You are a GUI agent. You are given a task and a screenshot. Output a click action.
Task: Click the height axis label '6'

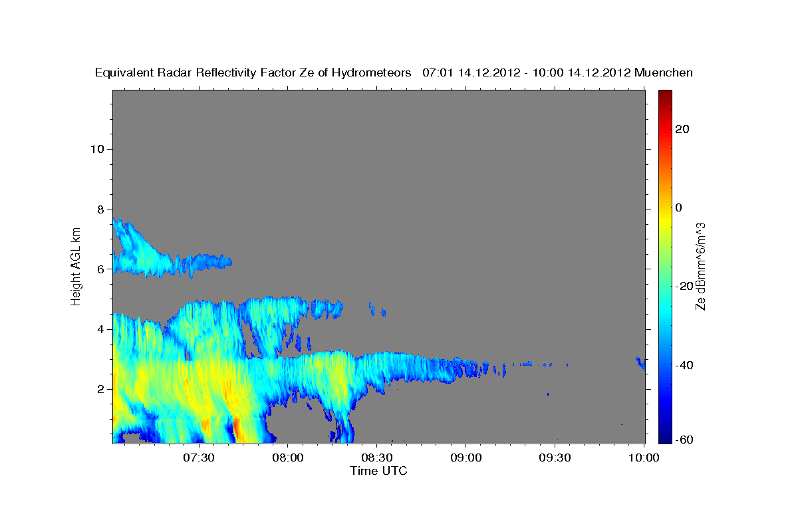(100, 269)
